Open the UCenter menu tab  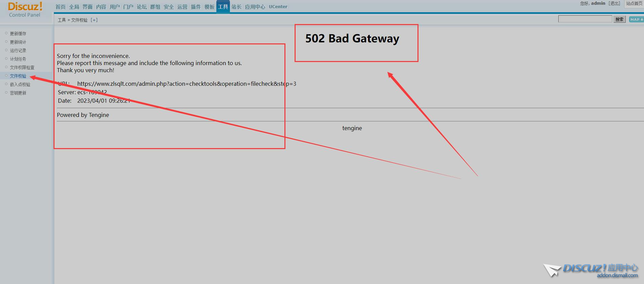[278, 7]
